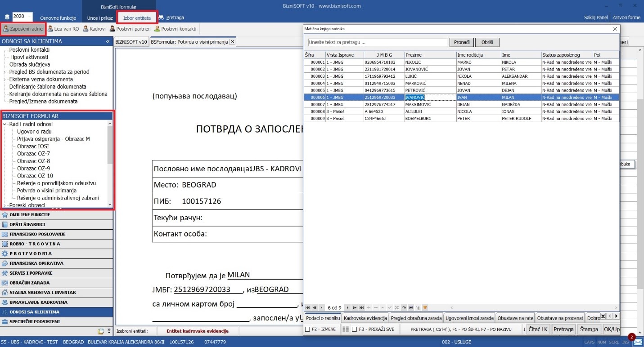
Task: Focus the search text input field
Action: 378,42
